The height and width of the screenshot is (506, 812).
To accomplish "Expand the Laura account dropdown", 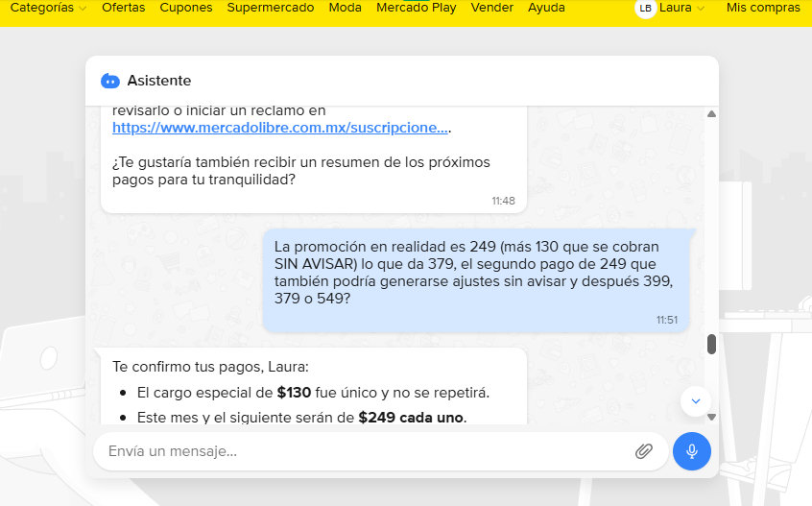I will tap(681, 8).
